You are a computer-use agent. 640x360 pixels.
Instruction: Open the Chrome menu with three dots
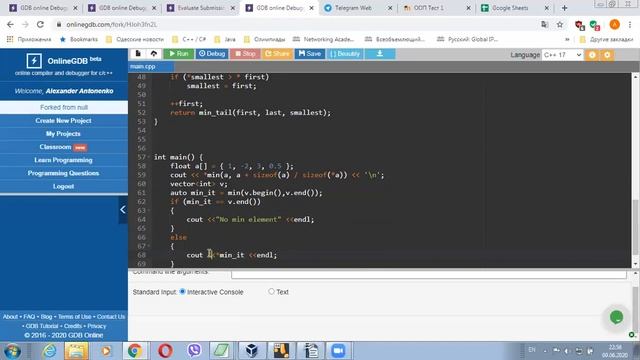click(x=631, y=24)
